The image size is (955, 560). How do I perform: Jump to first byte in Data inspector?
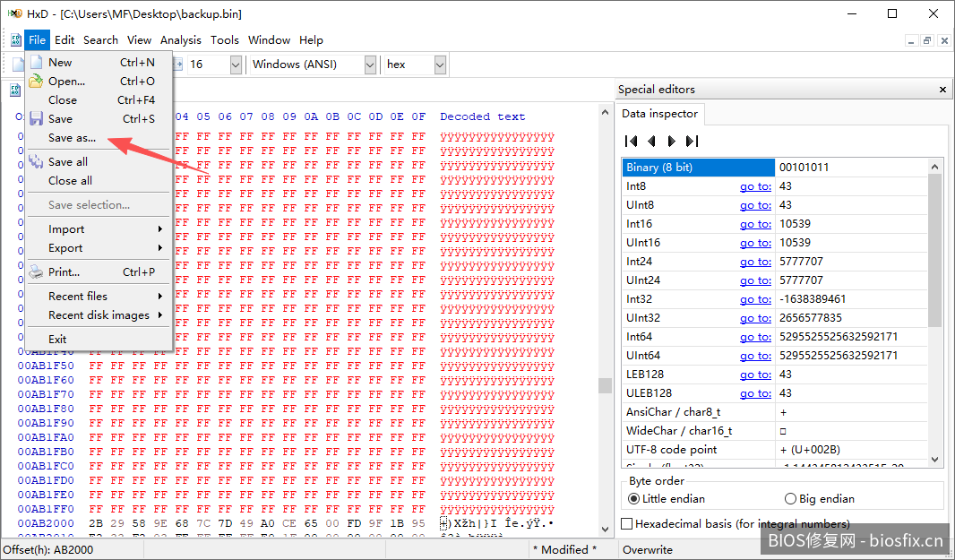631,141
